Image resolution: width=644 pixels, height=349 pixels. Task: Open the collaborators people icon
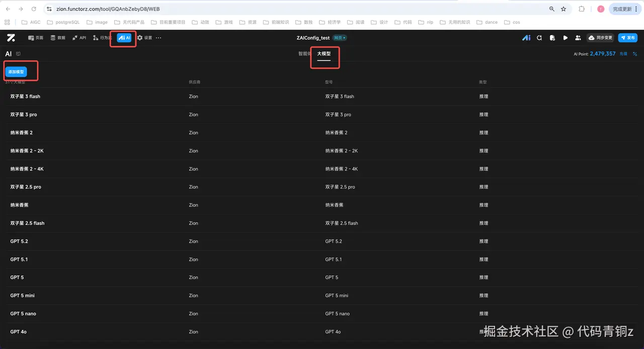[x=578, y=38]
